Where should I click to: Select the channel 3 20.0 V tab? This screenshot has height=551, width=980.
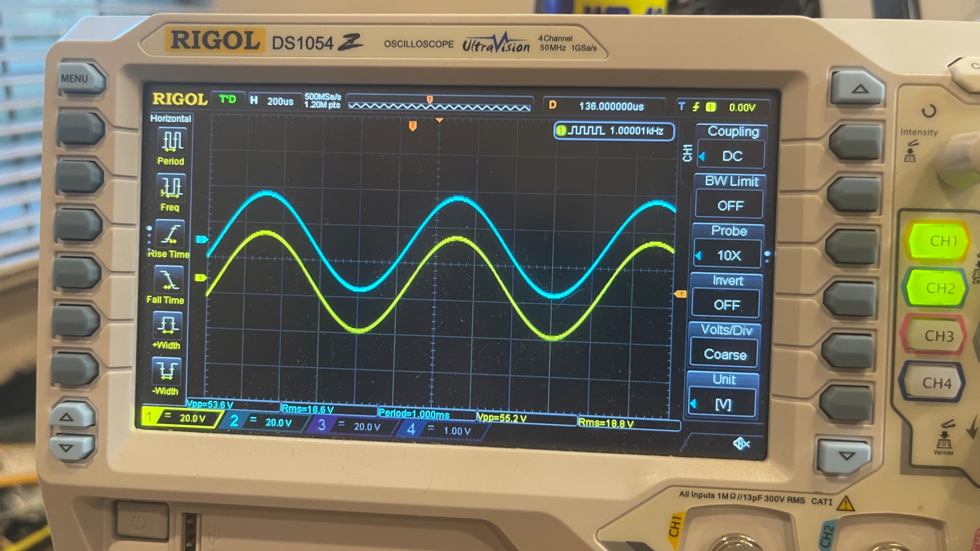pos(352,425)
